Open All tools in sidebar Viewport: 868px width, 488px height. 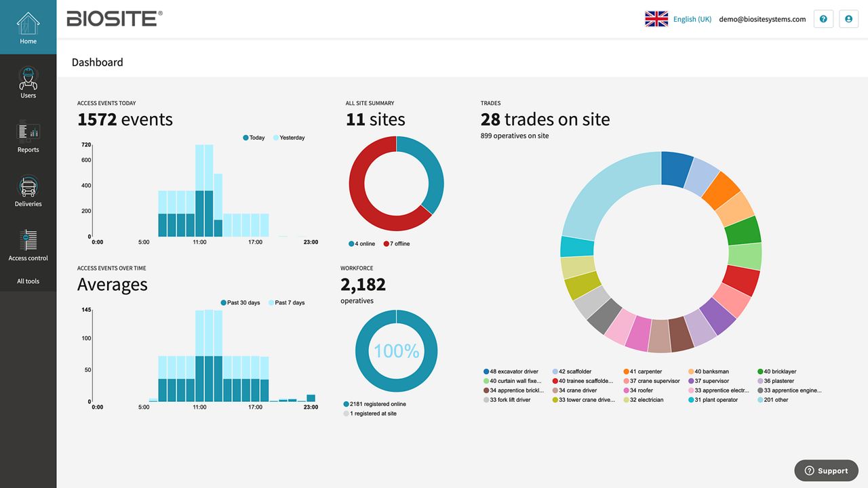click(x=28, y=281)
